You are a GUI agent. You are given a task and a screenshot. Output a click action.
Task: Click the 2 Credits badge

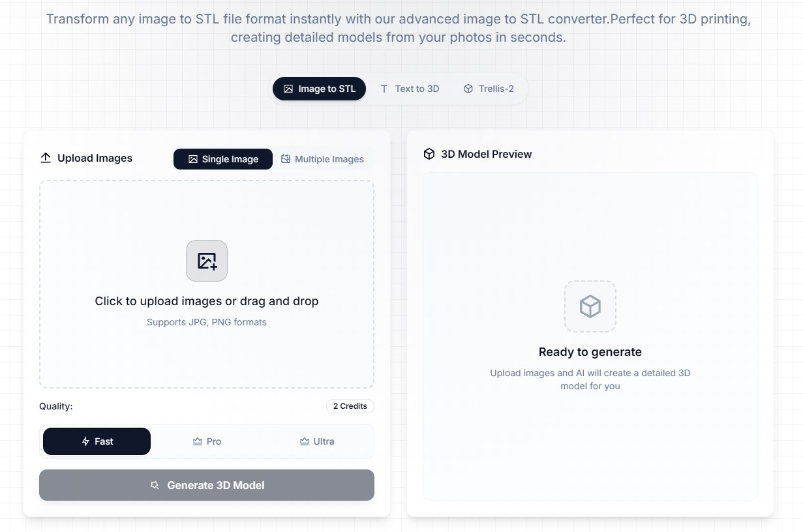350,406
